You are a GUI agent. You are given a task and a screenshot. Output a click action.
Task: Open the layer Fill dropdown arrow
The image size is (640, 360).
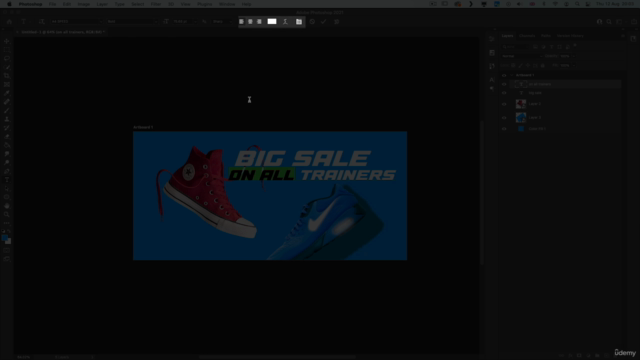tap(573, 65)
